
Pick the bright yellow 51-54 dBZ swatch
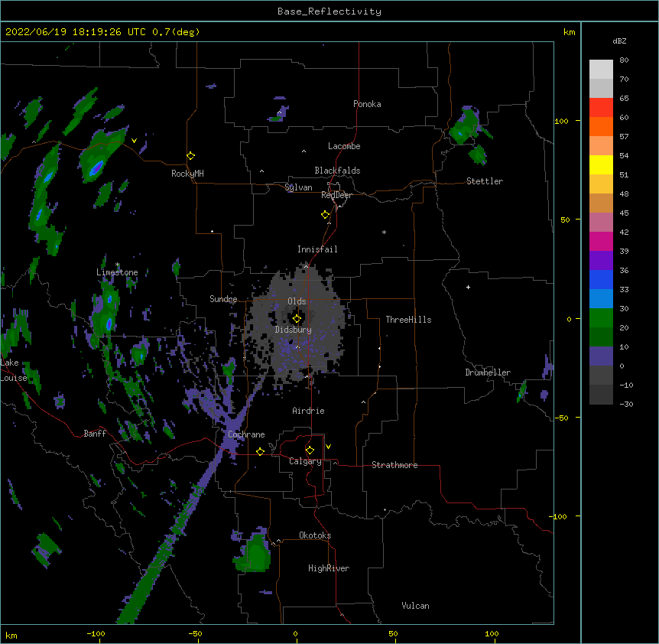pyautogui.click(x=601, y=165)
